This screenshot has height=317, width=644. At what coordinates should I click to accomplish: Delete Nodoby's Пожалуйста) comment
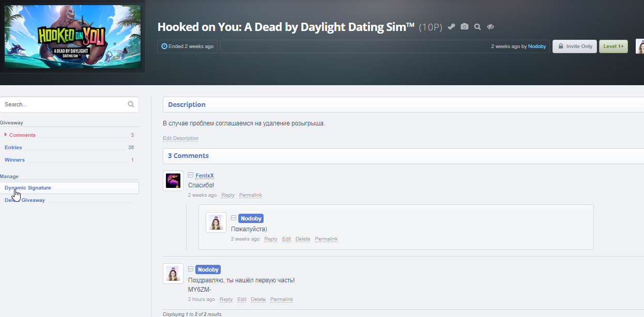(303, 239)
